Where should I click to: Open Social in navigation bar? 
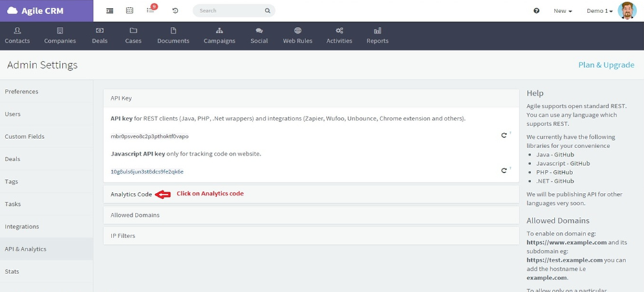[259, 36]
